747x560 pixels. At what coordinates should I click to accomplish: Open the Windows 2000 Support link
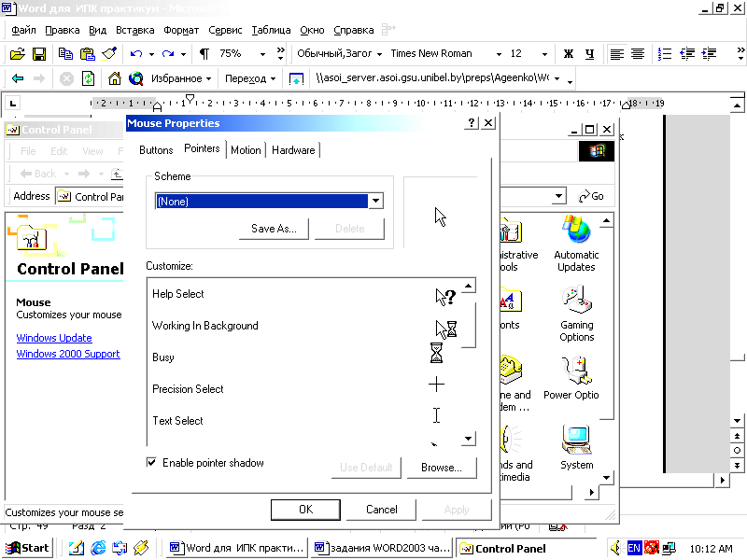pos(68,354)
